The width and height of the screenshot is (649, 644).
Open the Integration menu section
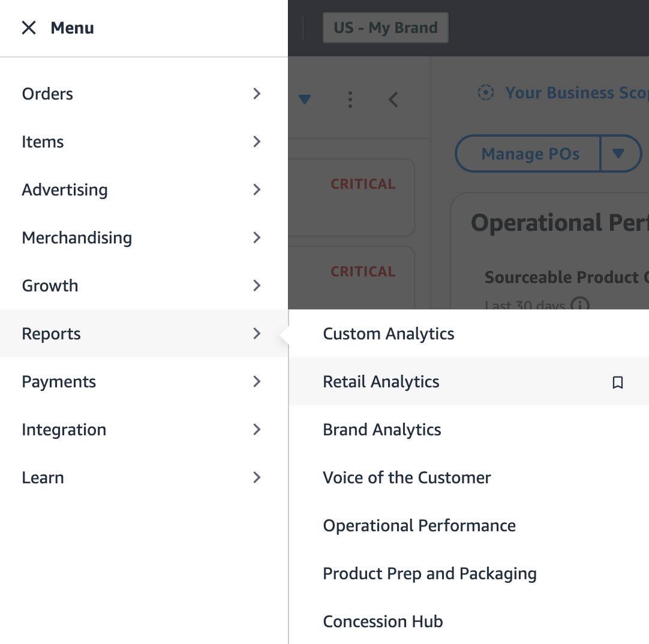pyautogui.click(x=143, y=429)
